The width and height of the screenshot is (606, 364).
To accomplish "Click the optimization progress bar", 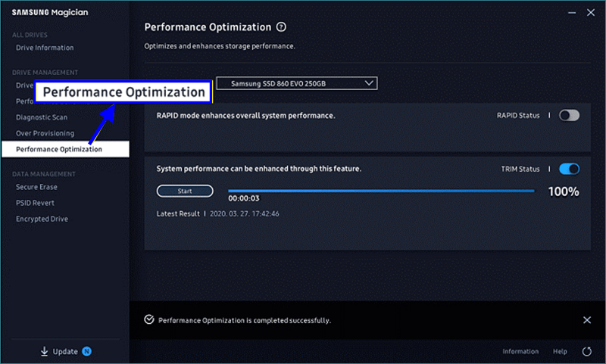I will click(x=381, y=191).
